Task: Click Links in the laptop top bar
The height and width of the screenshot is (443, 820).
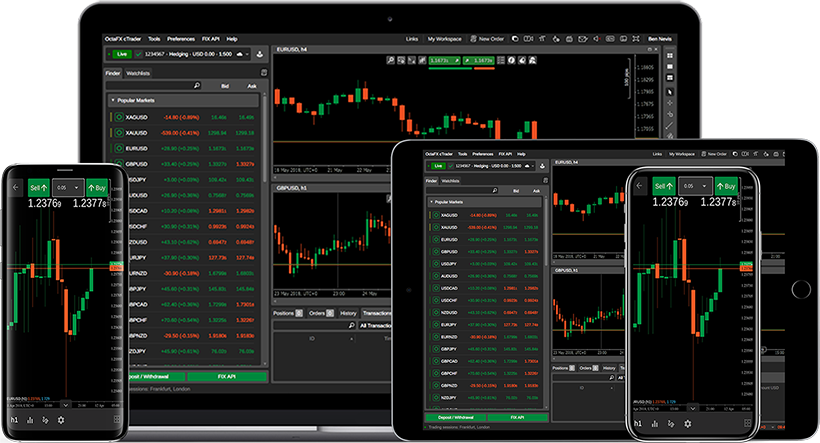Action: pyautogui.click(x=412, y=39)
